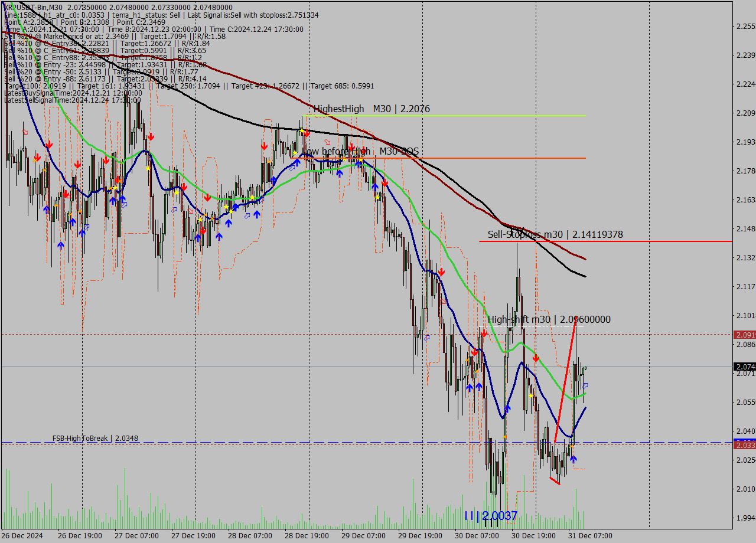Click the 'Sell %20 @ Entry -88: 2.61173' line
The image size is (756, 543).
[x=105, y=78]
